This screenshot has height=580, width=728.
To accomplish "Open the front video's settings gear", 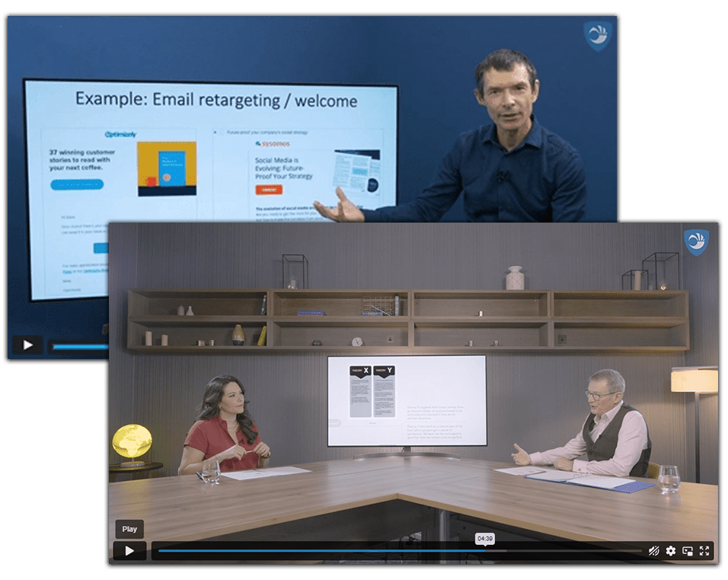I will click(x=670, y=551).
